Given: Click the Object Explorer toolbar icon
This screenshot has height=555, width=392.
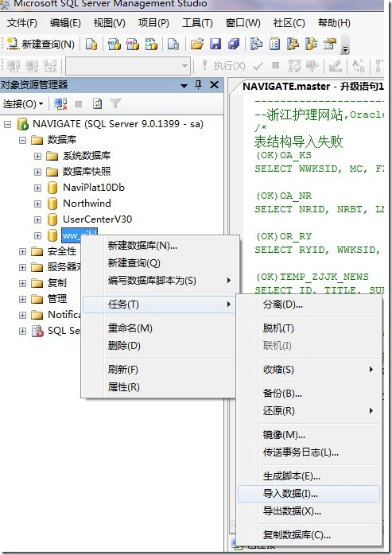Looking at the screenshot, I should (293, 45).
